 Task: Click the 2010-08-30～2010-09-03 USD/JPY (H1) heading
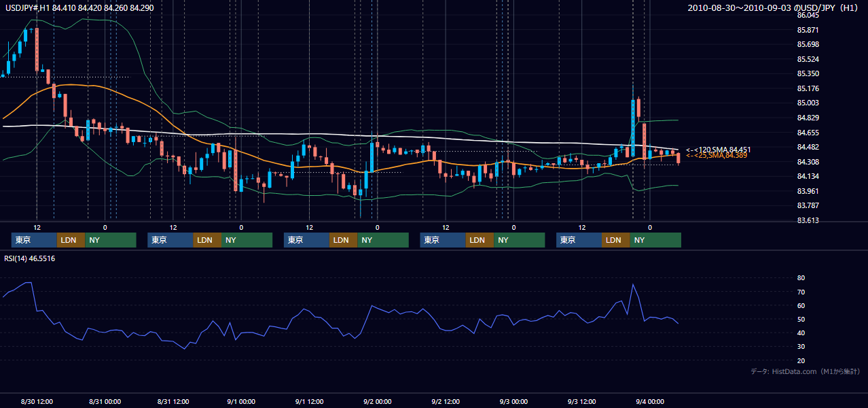pyautogui.click(x=774, y=7)
